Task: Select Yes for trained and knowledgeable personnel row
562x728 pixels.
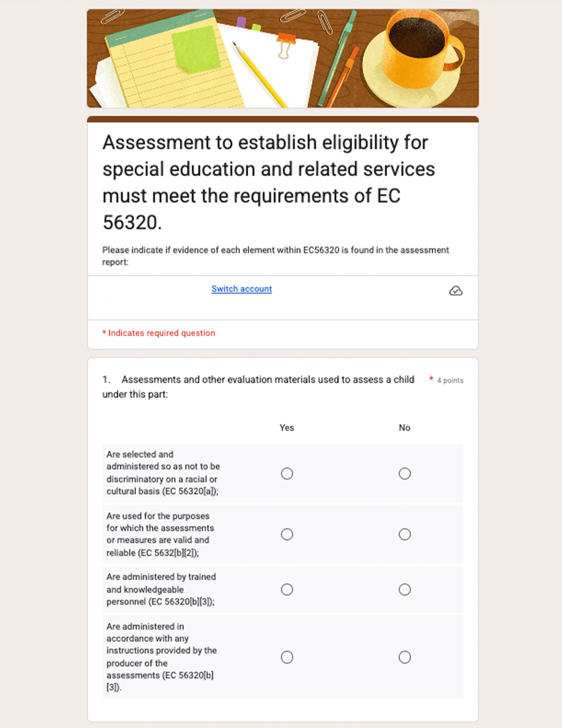Action: pyautogui.click(x=287, y=589)
